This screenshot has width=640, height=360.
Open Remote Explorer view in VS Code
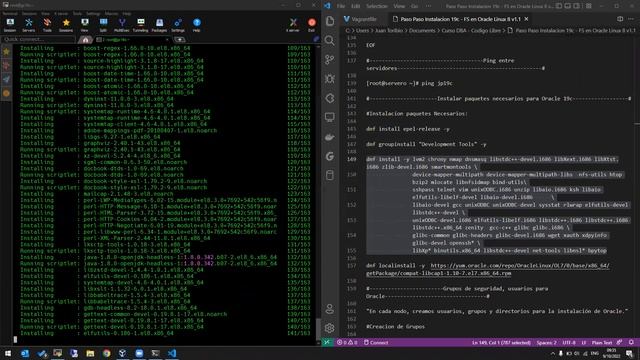point(330,118)
